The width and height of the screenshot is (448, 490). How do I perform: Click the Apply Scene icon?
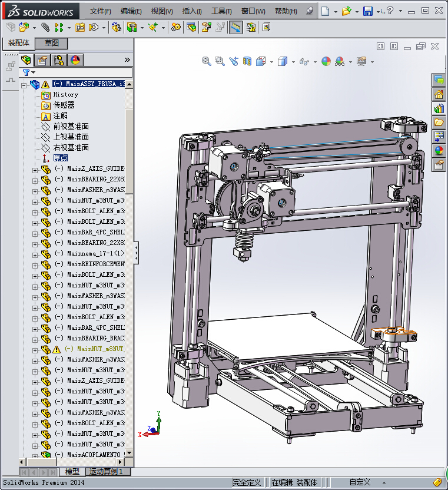point(340,61)
